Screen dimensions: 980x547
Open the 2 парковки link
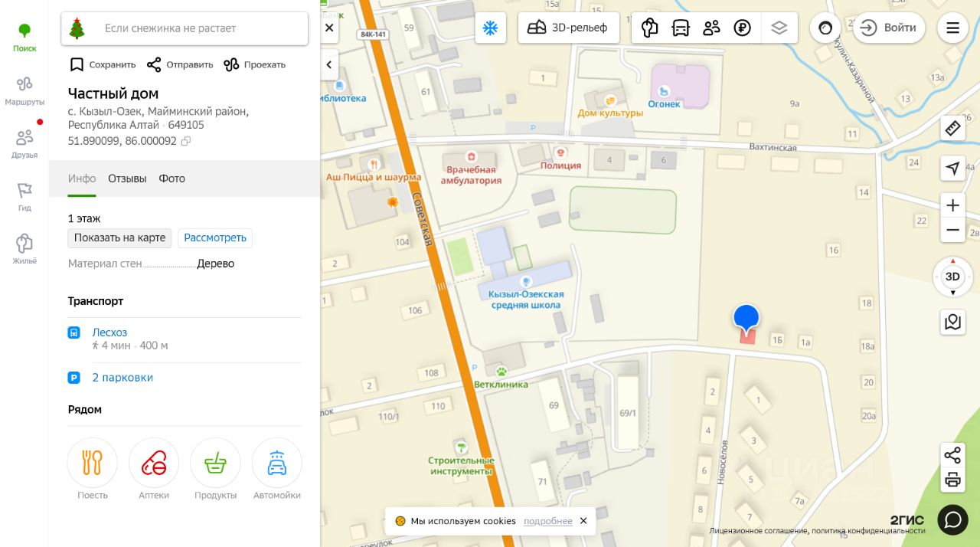[122, 378]
